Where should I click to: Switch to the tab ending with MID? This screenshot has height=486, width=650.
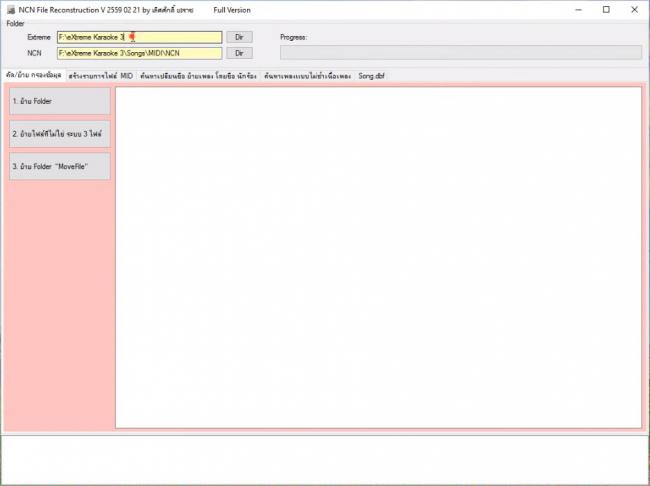point(101,76)
